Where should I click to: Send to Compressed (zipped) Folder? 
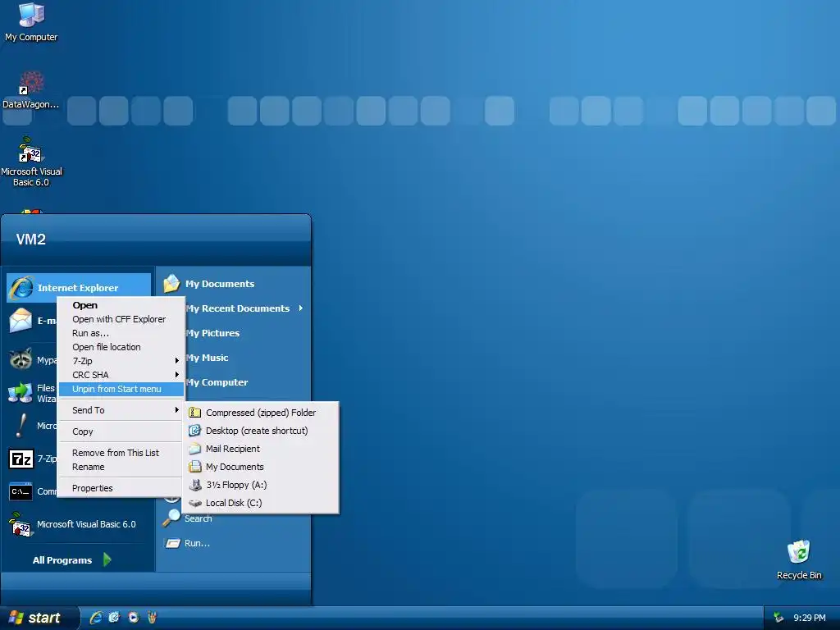coord(260,413)
